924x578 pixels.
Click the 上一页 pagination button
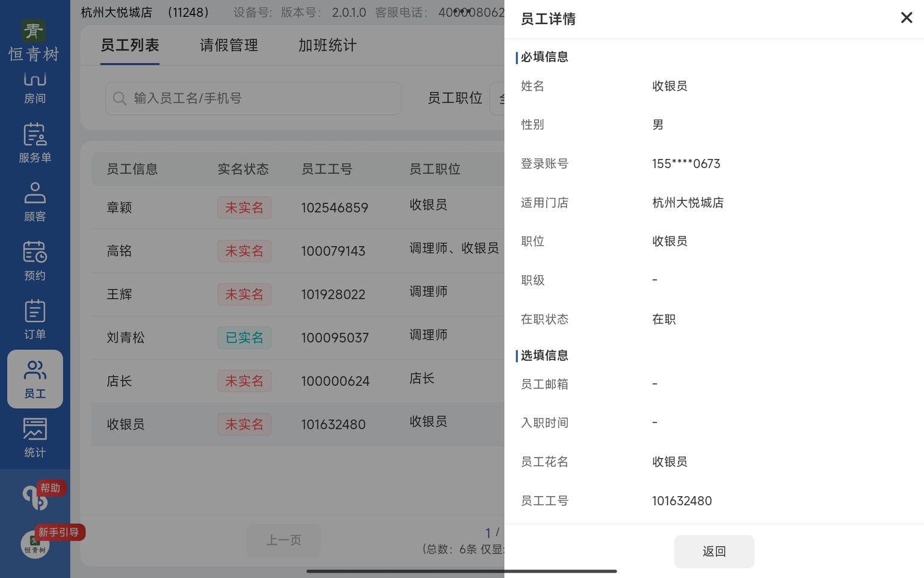tap(284, 541)
